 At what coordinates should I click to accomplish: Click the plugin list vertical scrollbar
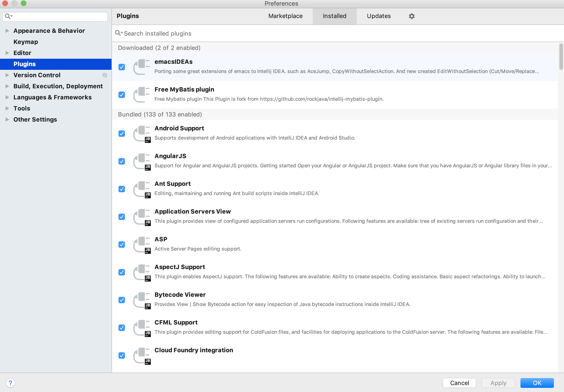pyautogui.click(x=561, y=56)
